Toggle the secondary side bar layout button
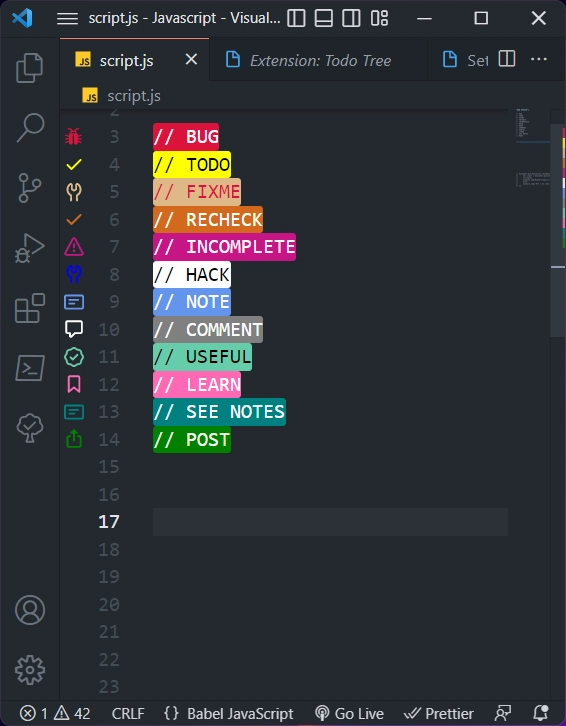566x726 pixels. click(x=351, y=19)
